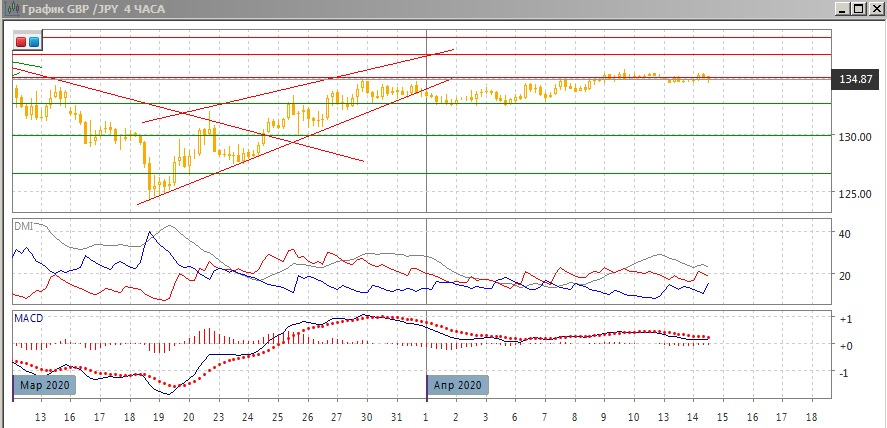Click date 14 on the time axis
Image resolution: width=887 pixels, height=428 pixels.
692,415
